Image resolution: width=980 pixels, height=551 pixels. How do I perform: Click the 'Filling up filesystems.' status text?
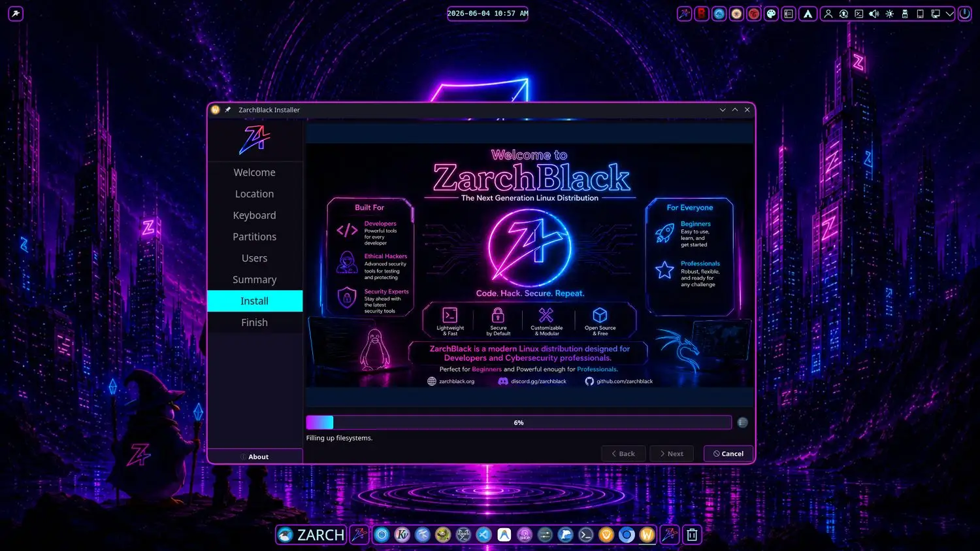339,438
